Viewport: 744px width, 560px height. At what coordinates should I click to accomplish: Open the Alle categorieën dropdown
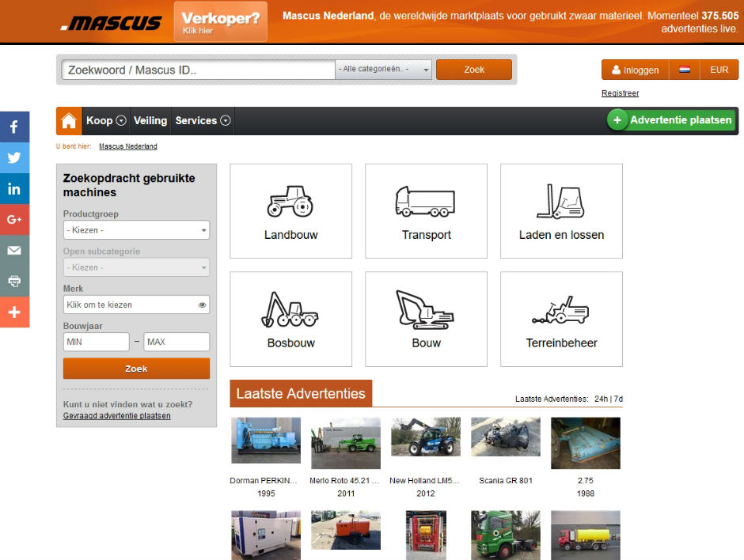pos(384,70)
